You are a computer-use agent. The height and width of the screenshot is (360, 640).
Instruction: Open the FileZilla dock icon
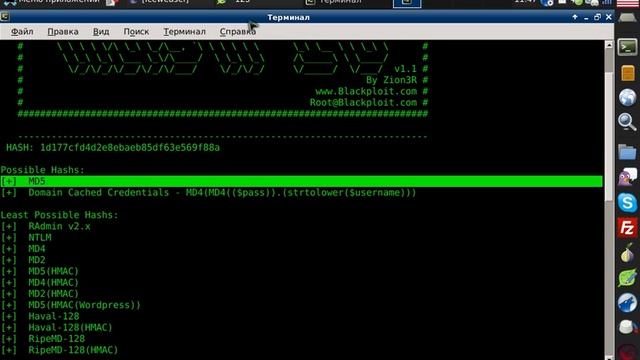(627, 228)
